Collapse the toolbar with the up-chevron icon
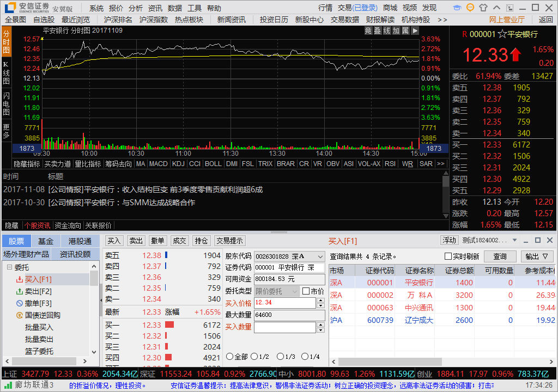This screenshot has height=392, width=558. click(497, 8)
